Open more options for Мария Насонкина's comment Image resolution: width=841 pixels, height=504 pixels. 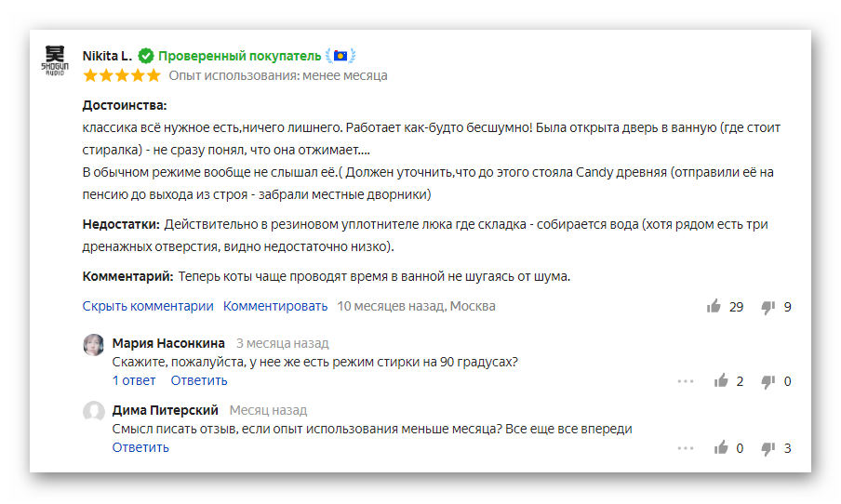click(x=686, y=381)
